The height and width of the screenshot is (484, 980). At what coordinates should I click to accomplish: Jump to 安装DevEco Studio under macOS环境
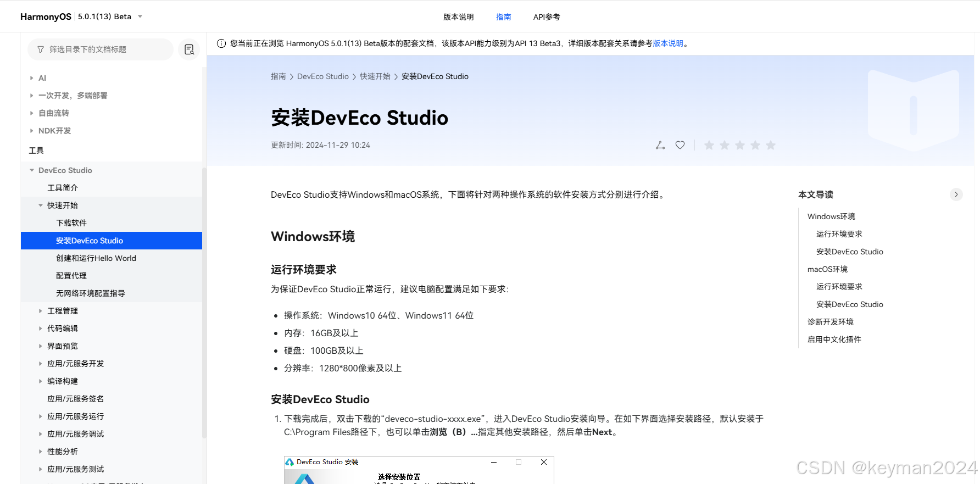pyautogui.click(x=850, y=304)
